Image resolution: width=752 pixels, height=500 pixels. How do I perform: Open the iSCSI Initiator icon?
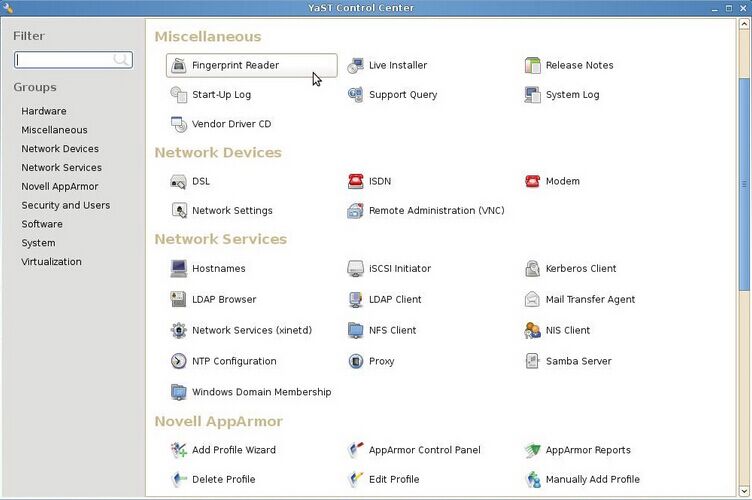point(355,268)
